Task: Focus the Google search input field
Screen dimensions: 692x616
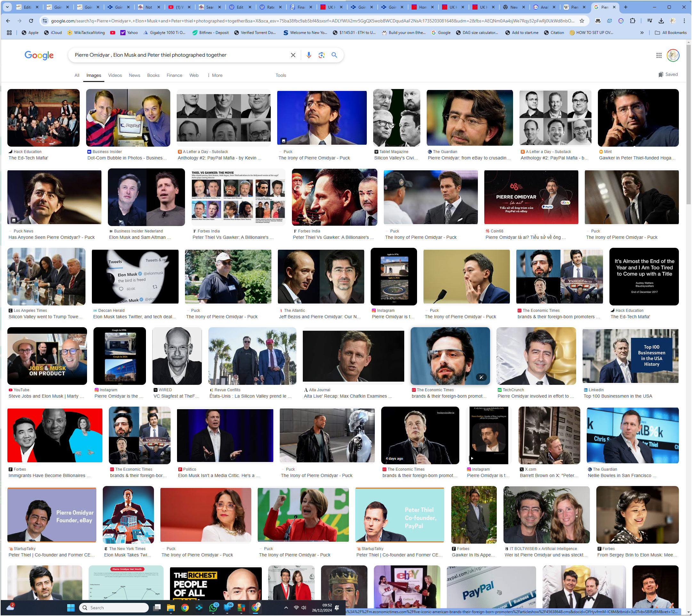Action: click(x=180, y=55)
